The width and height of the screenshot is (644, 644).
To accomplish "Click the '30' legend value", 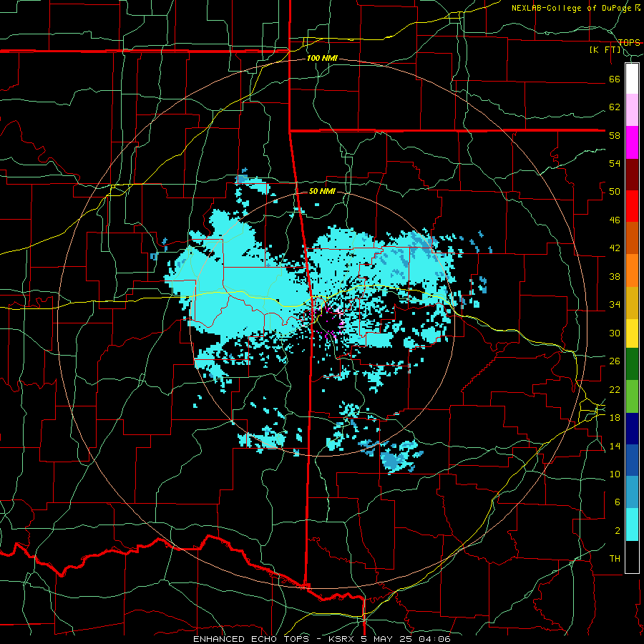I will [615, 333].
